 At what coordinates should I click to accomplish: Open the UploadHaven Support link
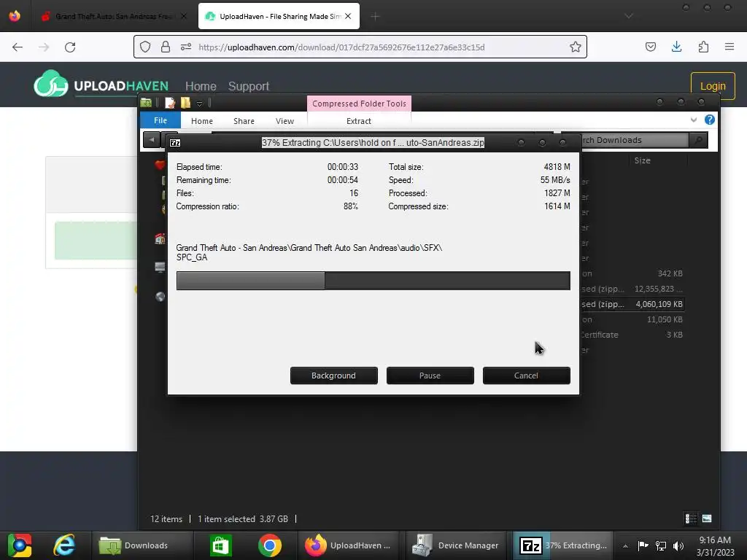pos(249,86)
